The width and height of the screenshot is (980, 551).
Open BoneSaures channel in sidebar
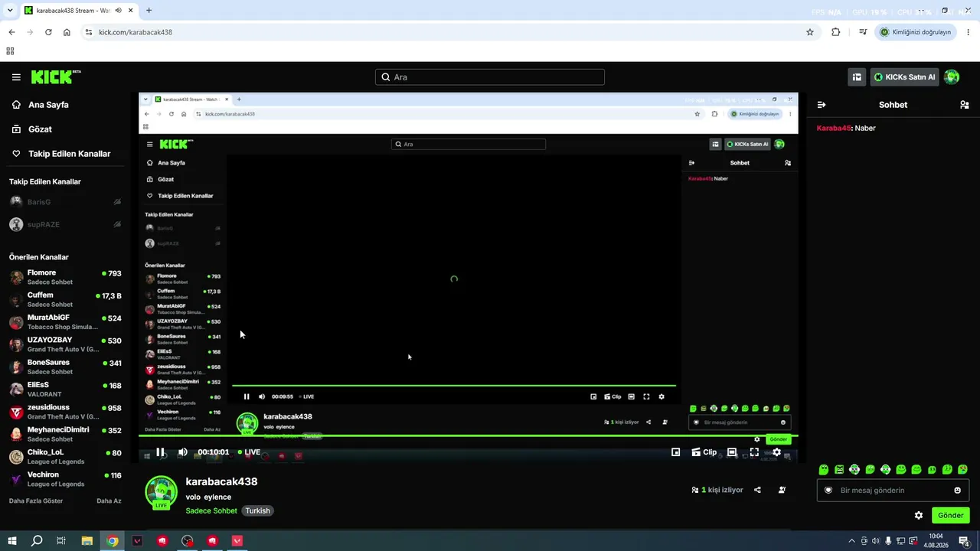[65, 367]
